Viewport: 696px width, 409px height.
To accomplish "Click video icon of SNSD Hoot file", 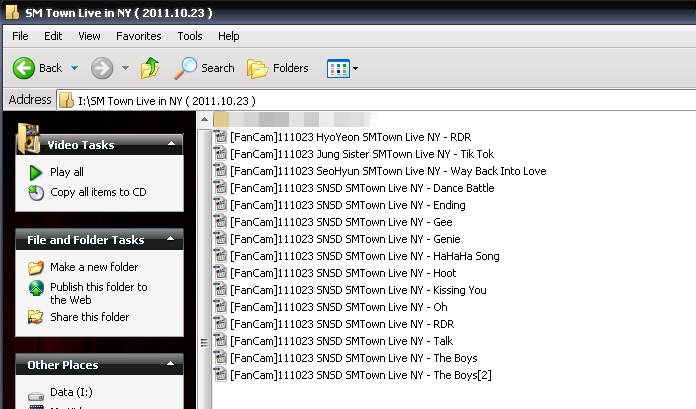I will (220, 272).
